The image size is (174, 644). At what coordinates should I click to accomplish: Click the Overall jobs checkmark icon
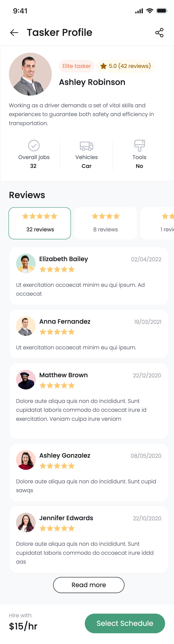[34, 145]
